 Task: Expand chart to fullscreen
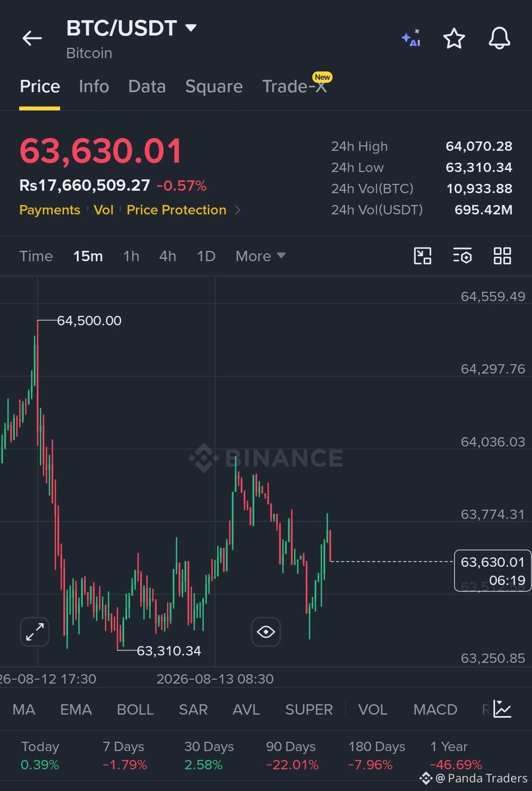(35, 631)
